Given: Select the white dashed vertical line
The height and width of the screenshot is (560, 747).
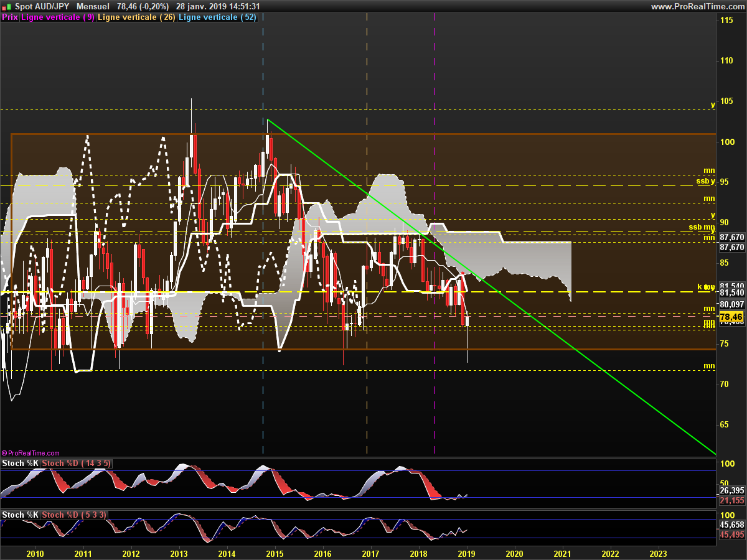Looking at the screenshot, I should (367, 236).
